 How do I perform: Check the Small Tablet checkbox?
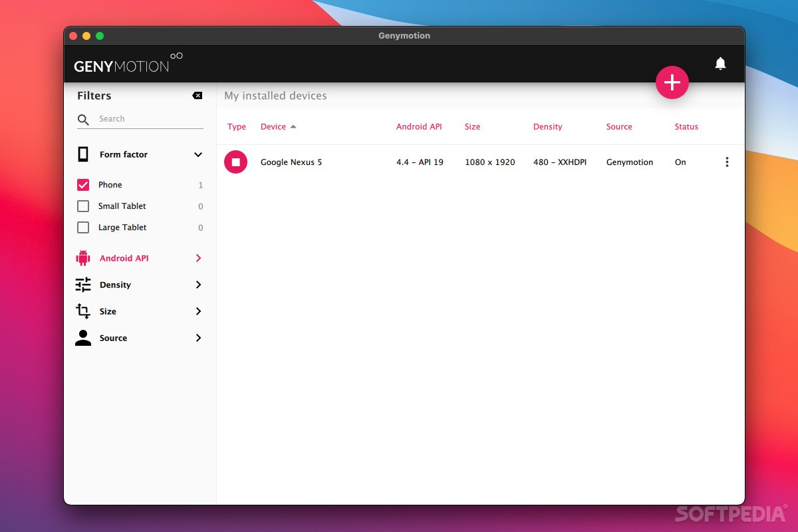click(x=83, y=206)
